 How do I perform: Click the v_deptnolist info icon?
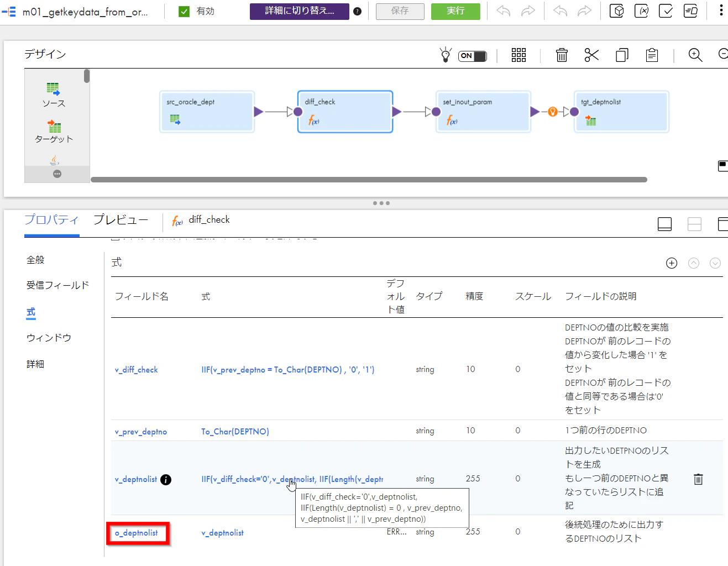166,480
